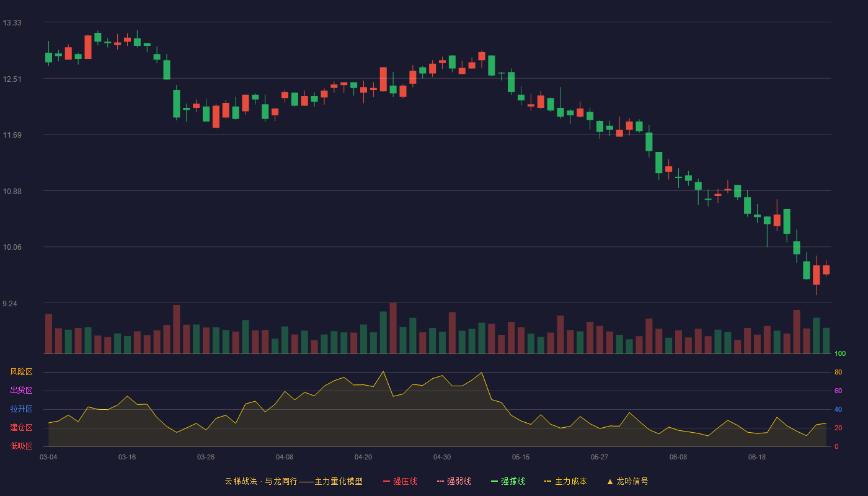Image resolution: width=868 pixels, height=496 pixels.
Task: Click the green 强撑线 legend line marker
Action: [494, 481]
